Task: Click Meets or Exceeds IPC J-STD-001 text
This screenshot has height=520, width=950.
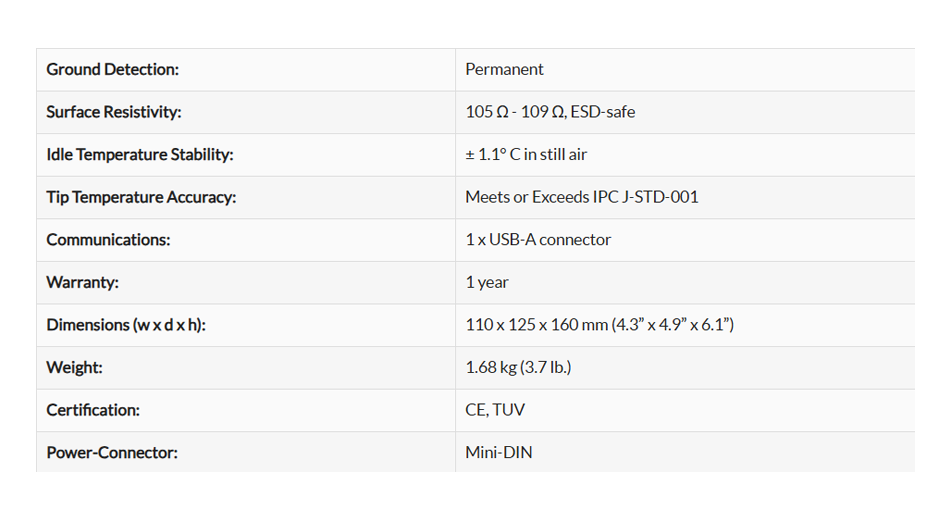Action: (x=582, y=197)
